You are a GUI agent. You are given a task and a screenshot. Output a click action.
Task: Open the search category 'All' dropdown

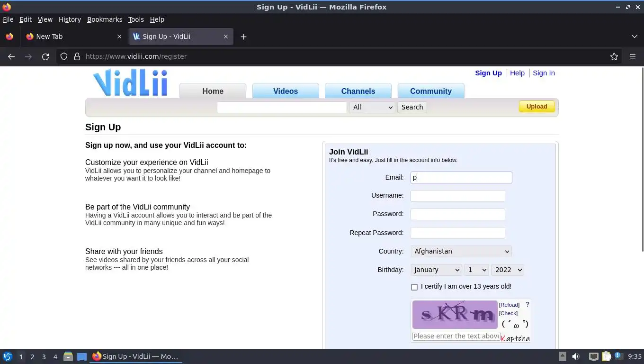click(372, 107)
